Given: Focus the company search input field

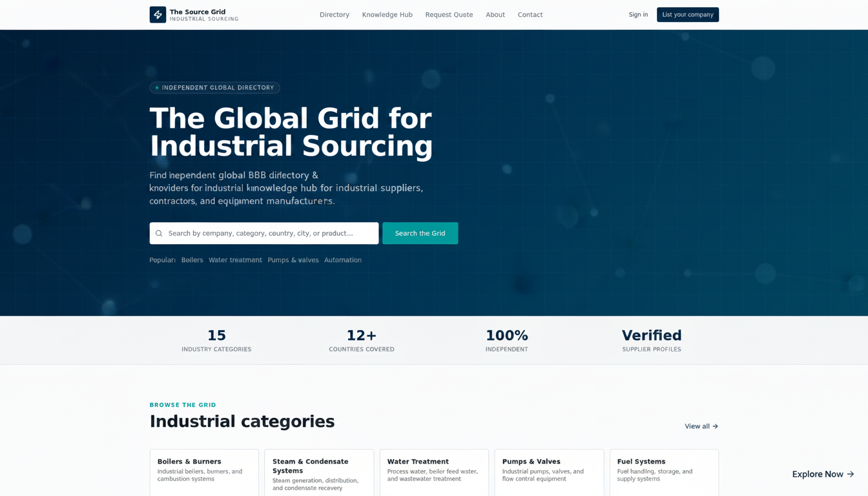Looking at the screenshot, I should (x=264, y=233).
